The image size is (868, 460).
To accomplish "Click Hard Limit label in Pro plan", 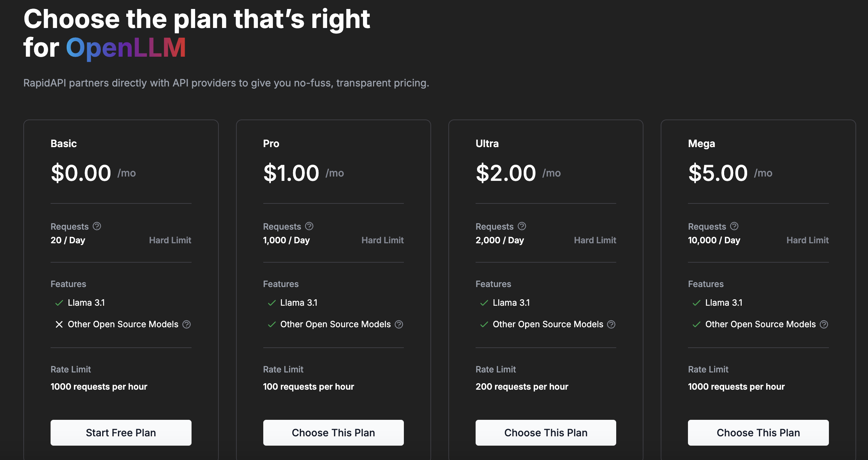I will 382,240.
